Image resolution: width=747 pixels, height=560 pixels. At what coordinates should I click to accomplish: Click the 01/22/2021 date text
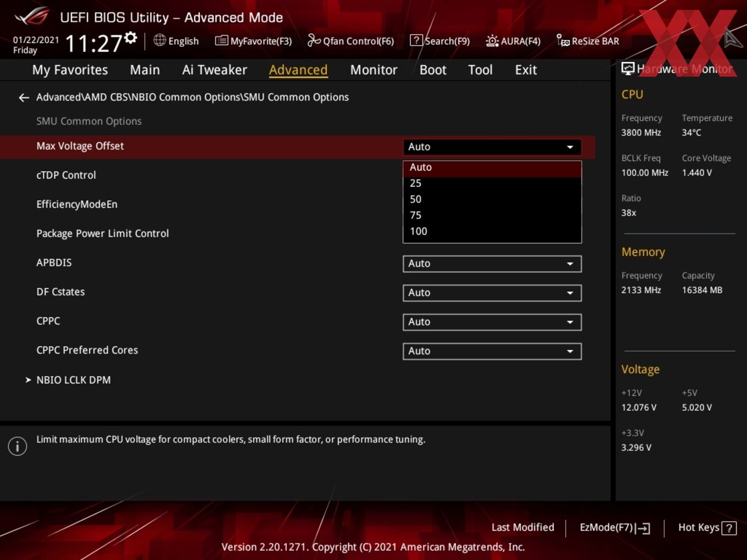coord(36,40)
